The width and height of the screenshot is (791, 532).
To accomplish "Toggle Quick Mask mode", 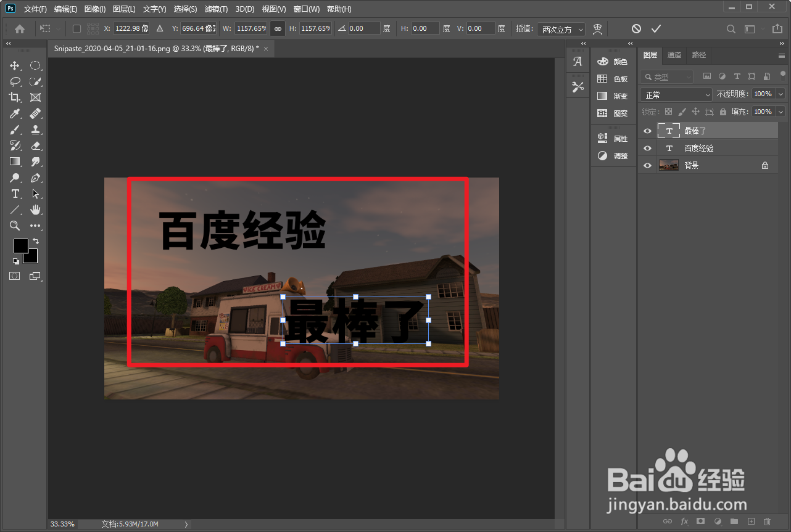I will click(15, 276).
